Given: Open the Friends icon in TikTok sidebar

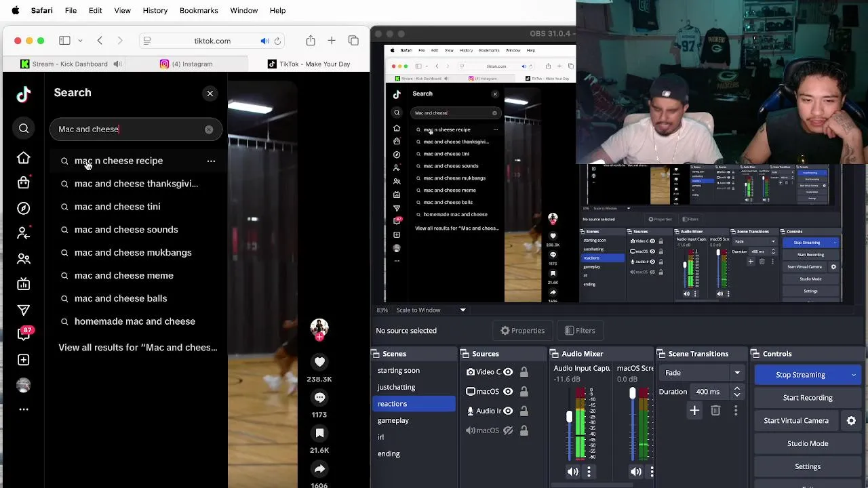Looking at the screenshot, I should tap(24, 258).
